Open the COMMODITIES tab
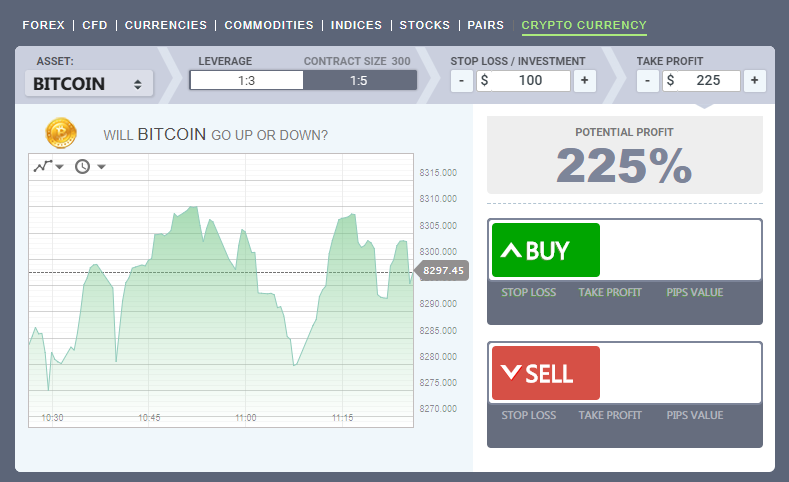The height and width of the screenshot is (482, 789). pos(269,25)
